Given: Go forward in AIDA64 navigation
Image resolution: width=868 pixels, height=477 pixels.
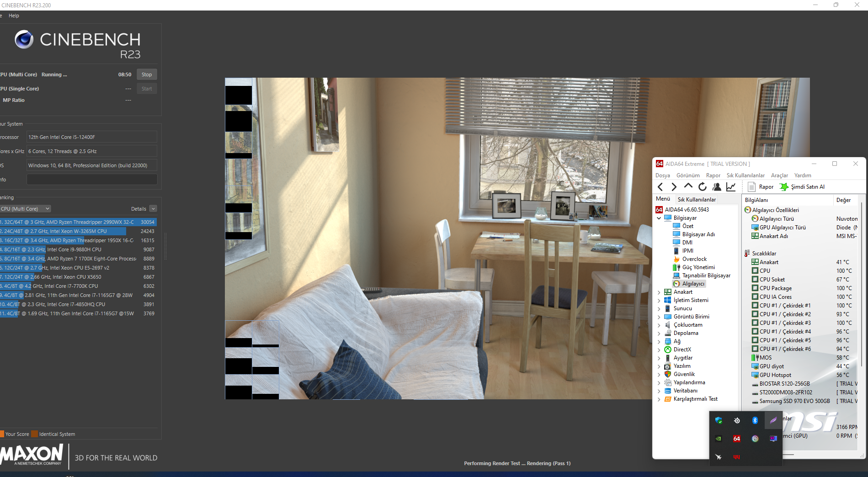Looking at the screenshot, I should pos(674,187).
